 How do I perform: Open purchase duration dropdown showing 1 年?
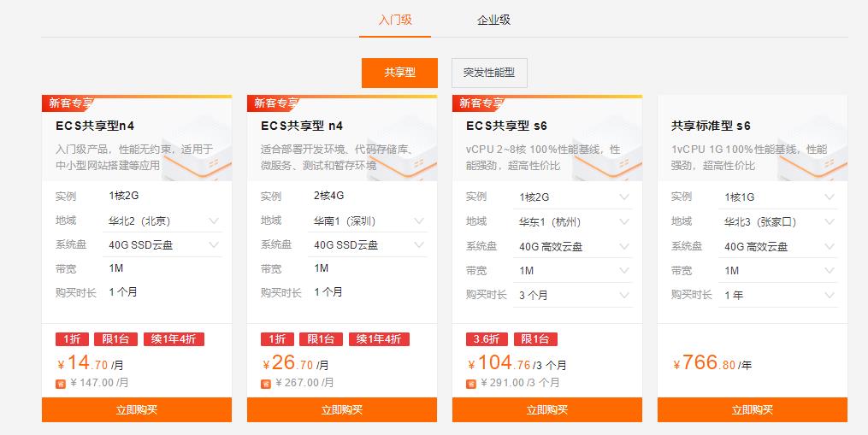click(x=777, y=295)
